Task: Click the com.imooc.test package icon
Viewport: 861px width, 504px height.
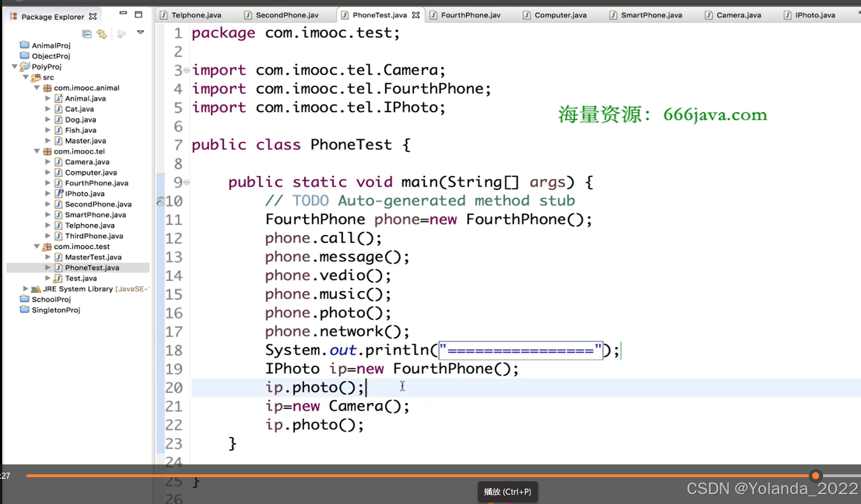Action: pos(47,247)
